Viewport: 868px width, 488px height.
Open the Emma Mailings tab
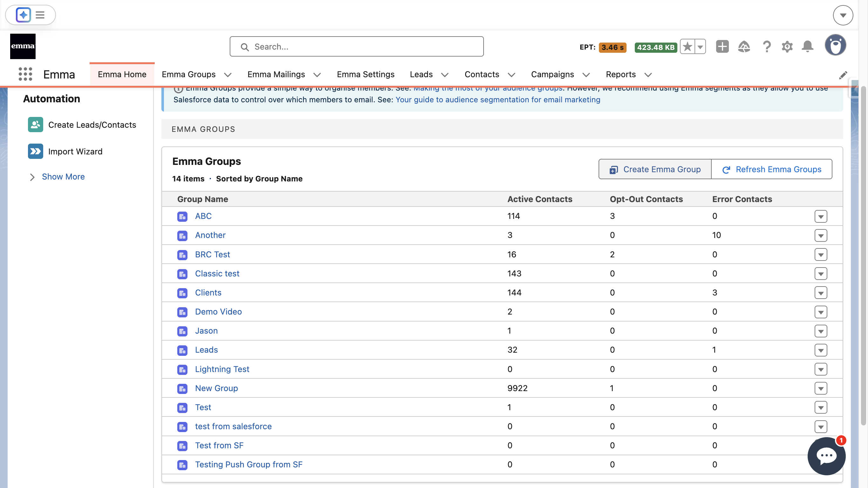point(276,74)
